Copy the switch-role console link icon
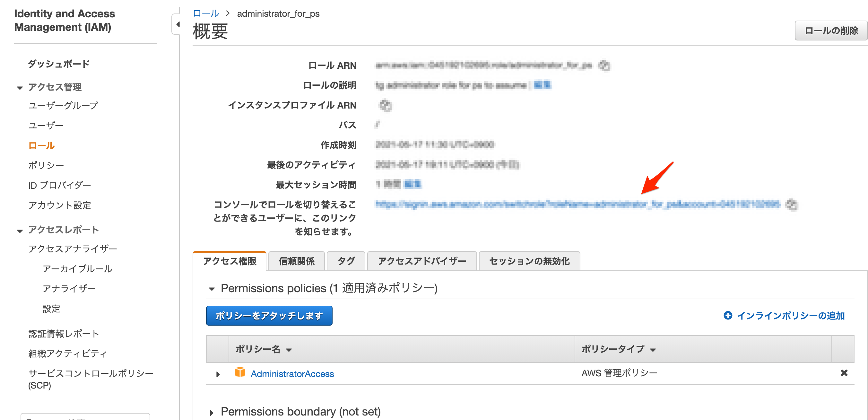Screen dimensions: 868x420 (x=791, y=205)
